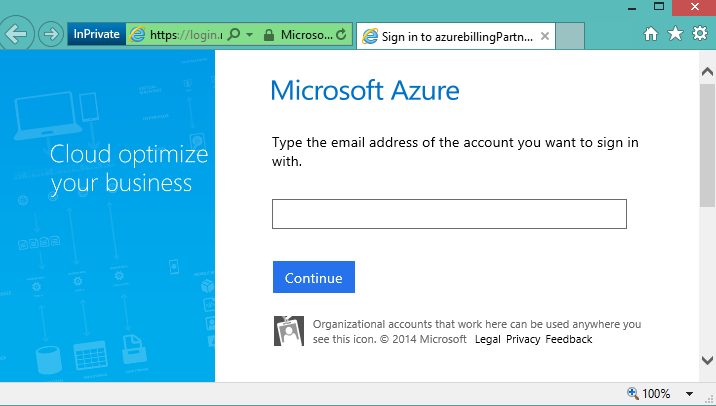Open the Legal link
Image resolution: width=716 pixels, height=406 pixels.
point(488,340)
